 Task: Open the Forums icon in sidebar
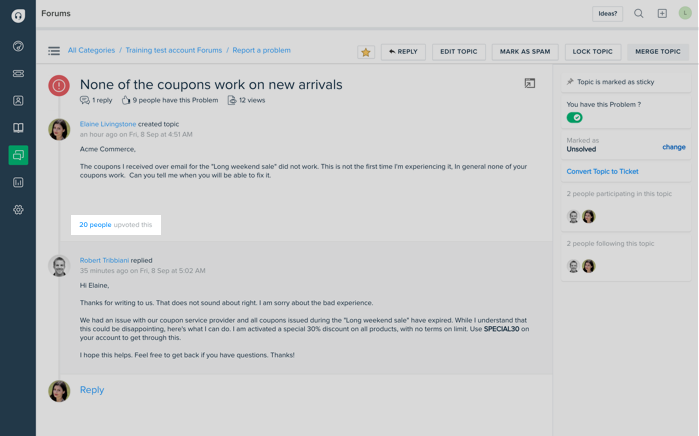[18, 155]
